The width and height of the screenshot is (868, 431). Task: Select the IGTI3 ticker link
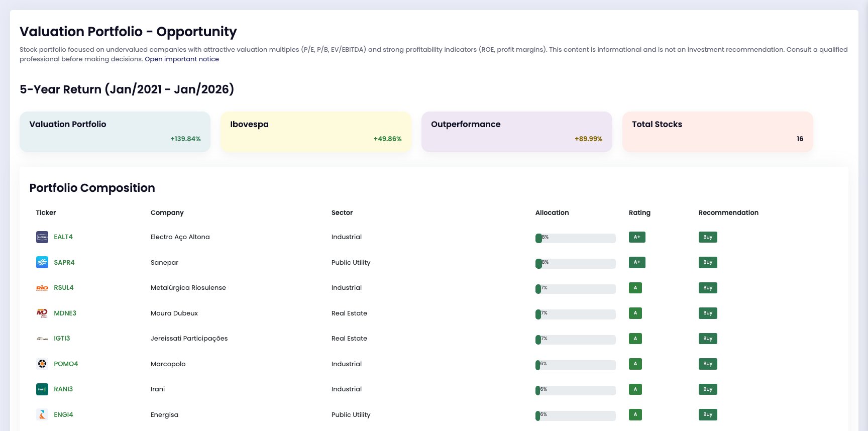coord(62,339)
